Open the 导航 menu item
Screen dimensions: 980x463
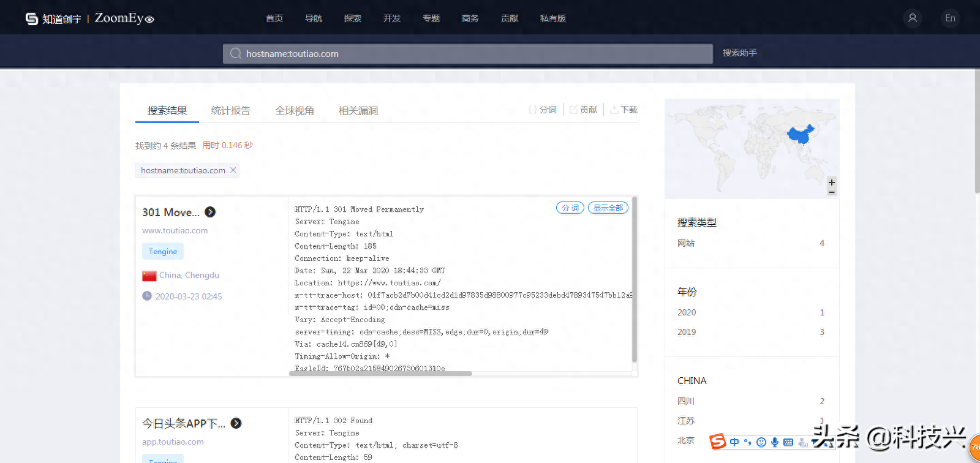tap(314, 18)
